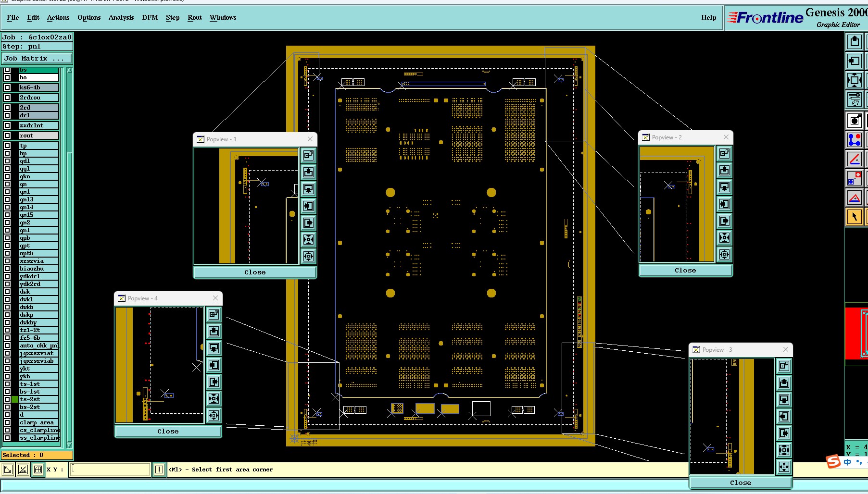868x494 pixels.
Task: Pan left in Popview 2
Action: [x=725, y=204]
